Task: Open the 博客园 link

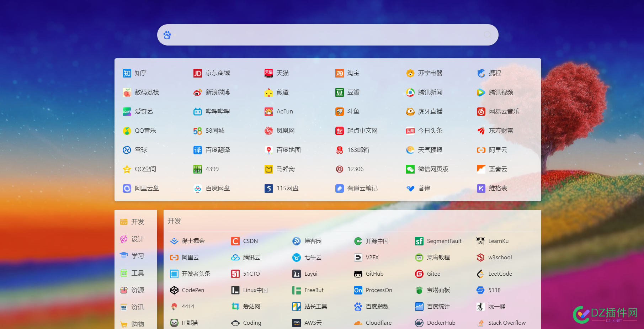Action: coord(307,241)
